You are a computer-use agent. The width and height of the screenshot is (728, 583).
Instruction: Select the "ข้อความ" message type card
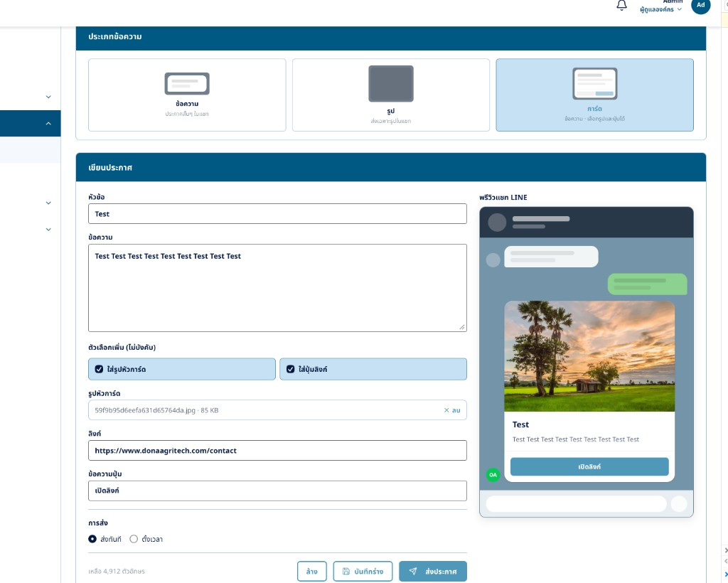pos(187,95)
